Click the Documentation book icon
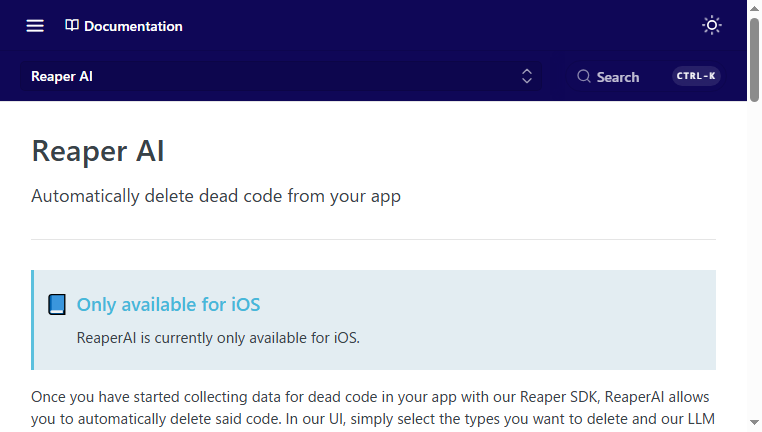This screenshot has height=432, width=762. [x=72, y=25]
